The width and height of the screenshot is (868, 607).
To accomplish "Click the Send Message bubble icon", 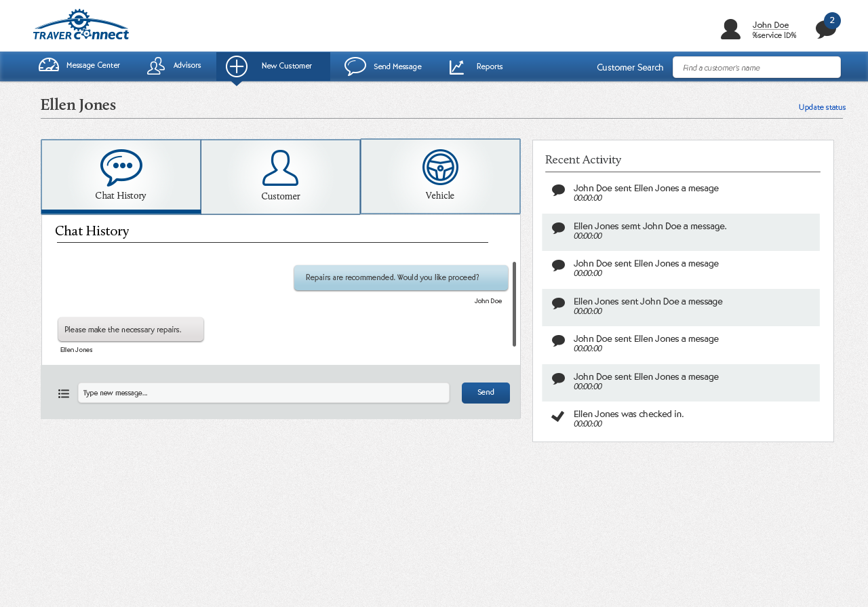I will pyautogui.click(x=355, y=66).
